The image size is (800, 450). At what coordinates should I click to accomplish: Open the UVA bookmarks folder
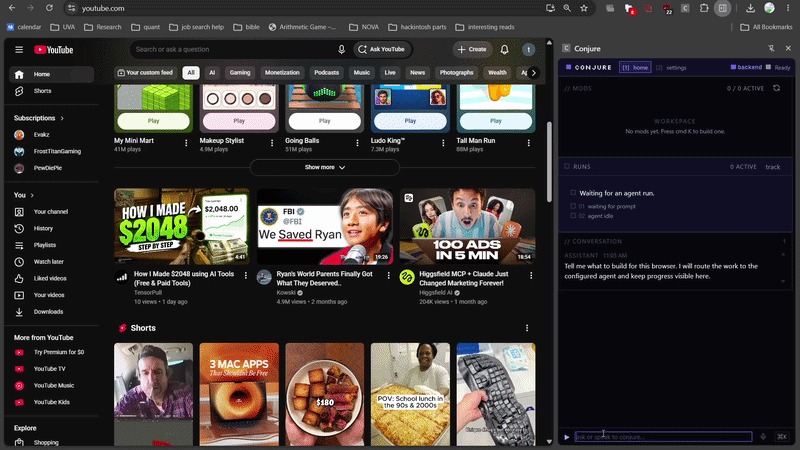[63, 27]
